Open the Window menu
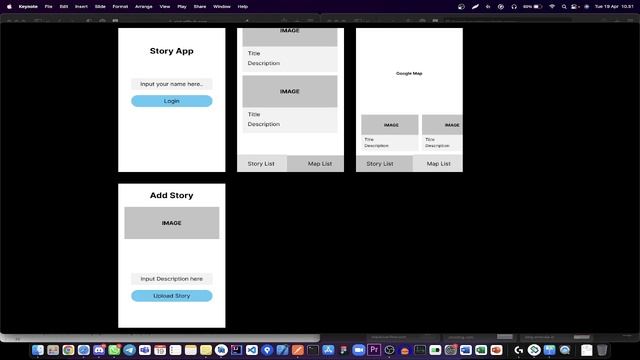Screen dimensions: 640x360 pyautogui.click(x=222, y=7)
